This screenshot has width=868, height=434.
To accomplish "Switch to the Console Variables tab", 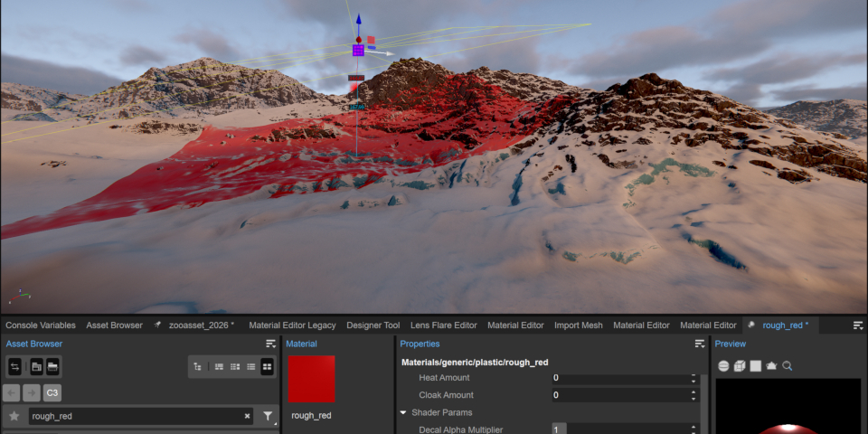I will point(41,325).
